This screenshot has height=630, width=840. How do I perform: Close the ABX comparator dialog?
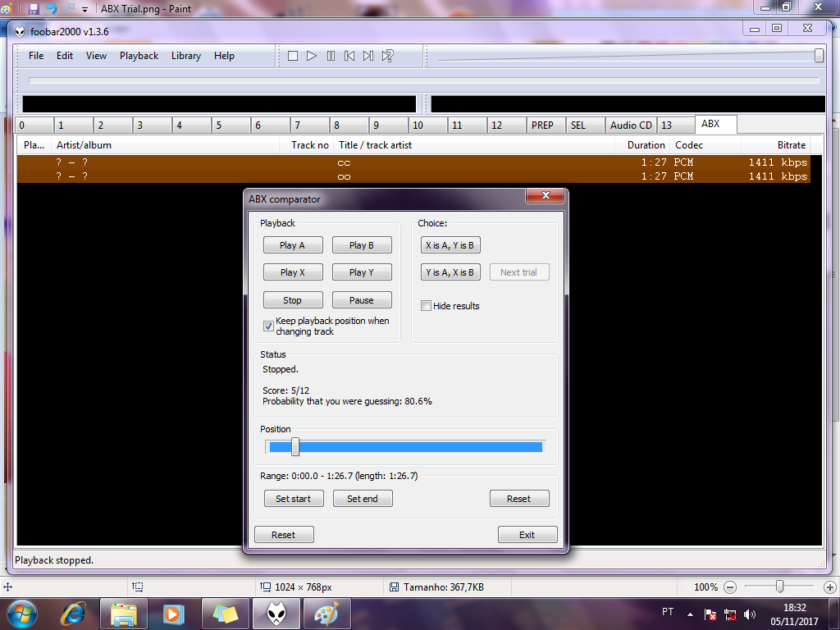click(x=545, y=195)
